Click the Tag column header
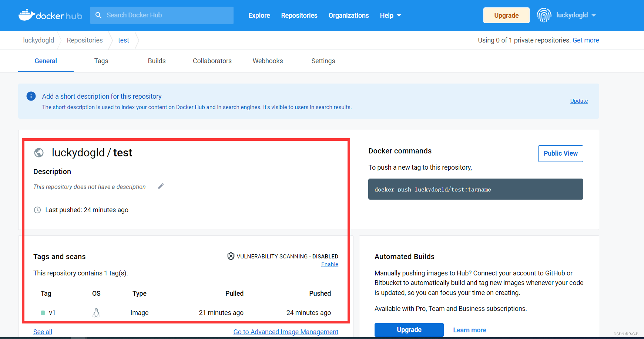Screen dimensions: 644x339 [46, 294]
